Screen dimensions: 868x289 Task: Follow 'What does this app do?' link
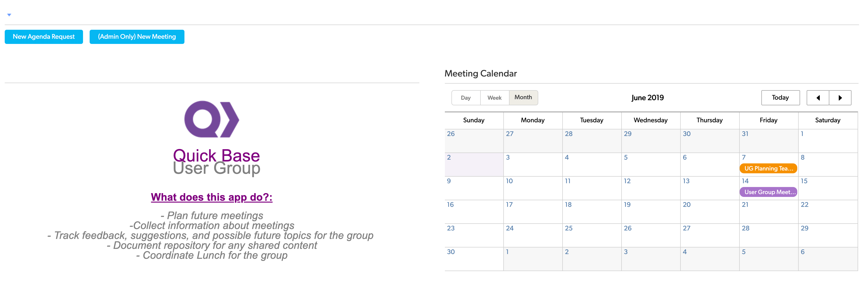point(212,197)
